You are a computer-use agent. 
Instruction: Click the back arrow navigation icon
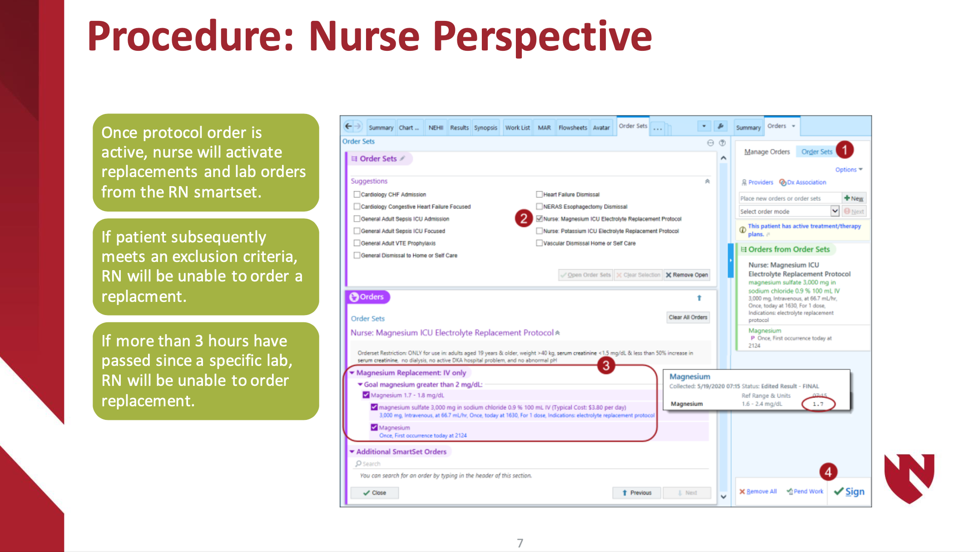pyautogui.click(x=348, y=126)
